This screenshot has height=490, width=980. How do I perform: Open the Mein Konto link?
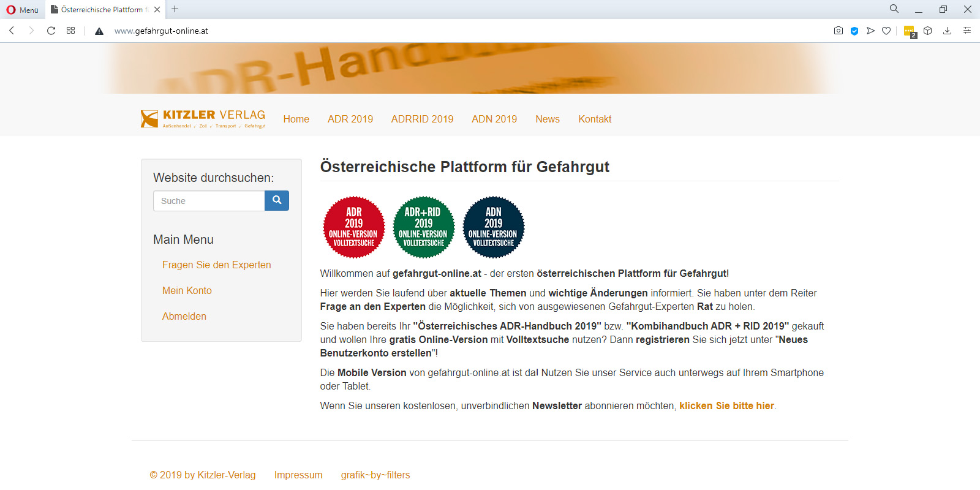pos(187,290)
